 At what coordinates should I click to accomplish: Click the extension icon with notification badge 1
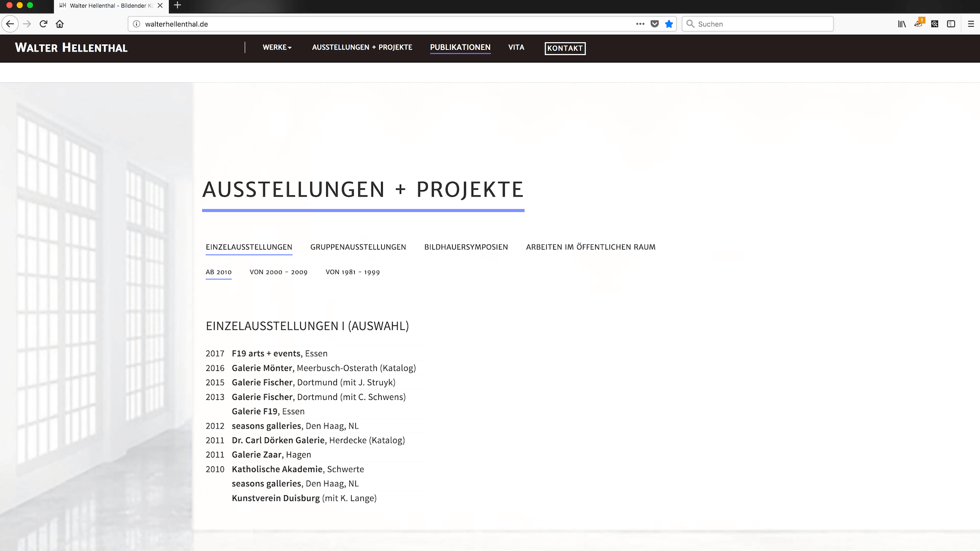tap(918, 23)
